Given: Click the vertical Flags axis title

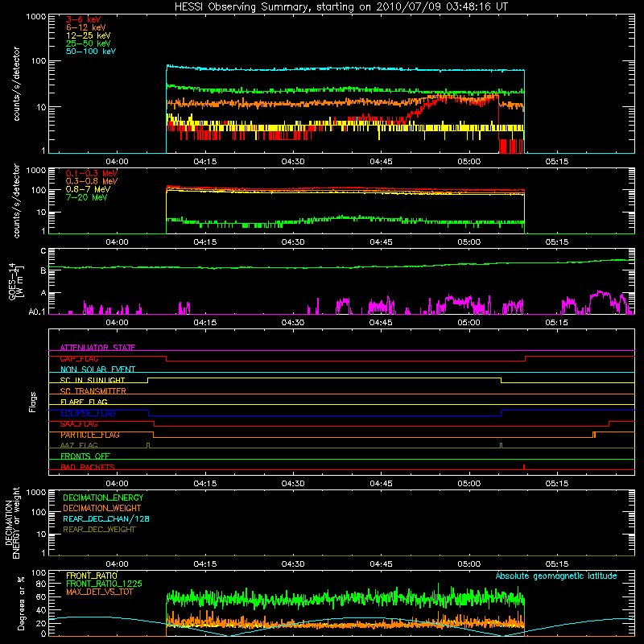Looking at the screenshot, I should 33,402.
